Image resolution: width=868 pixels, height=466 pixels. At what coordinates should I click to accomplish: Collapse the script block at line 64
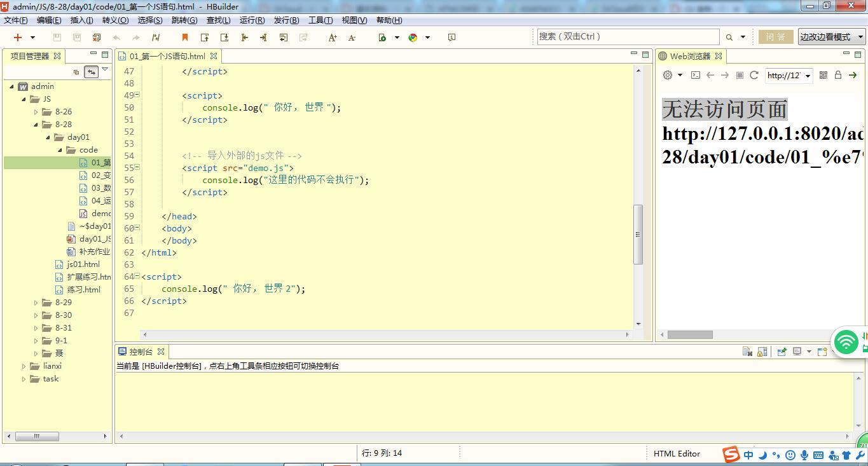pyautogui.click(x=137, y=276)
